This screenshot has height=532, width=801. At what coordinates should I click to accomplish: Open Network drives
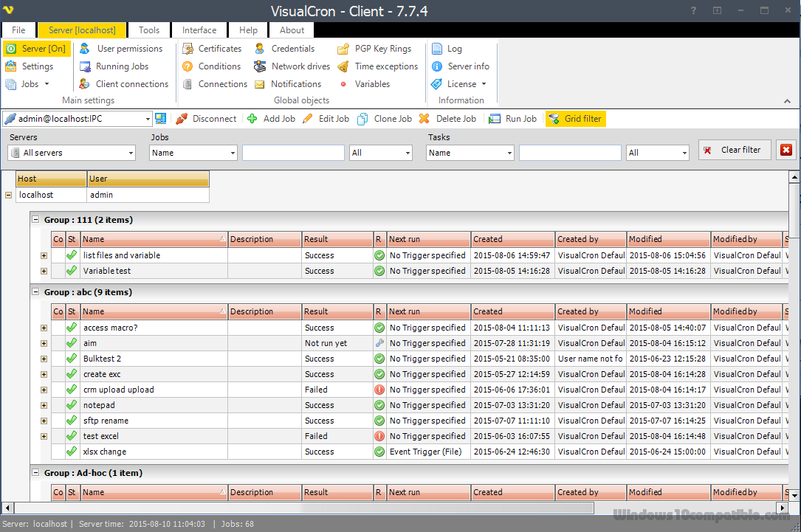pos(292,66)
